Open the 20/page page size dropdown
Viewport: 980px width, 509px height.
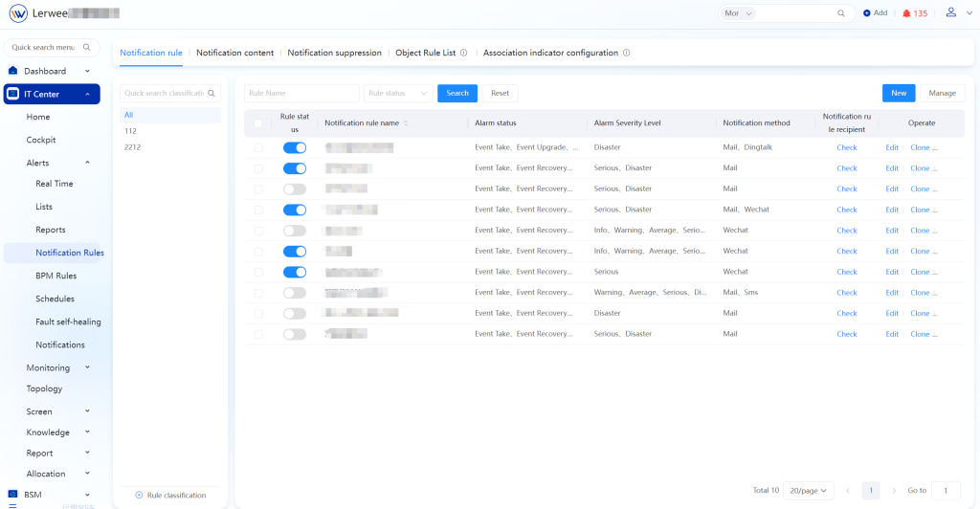[808, 490]
